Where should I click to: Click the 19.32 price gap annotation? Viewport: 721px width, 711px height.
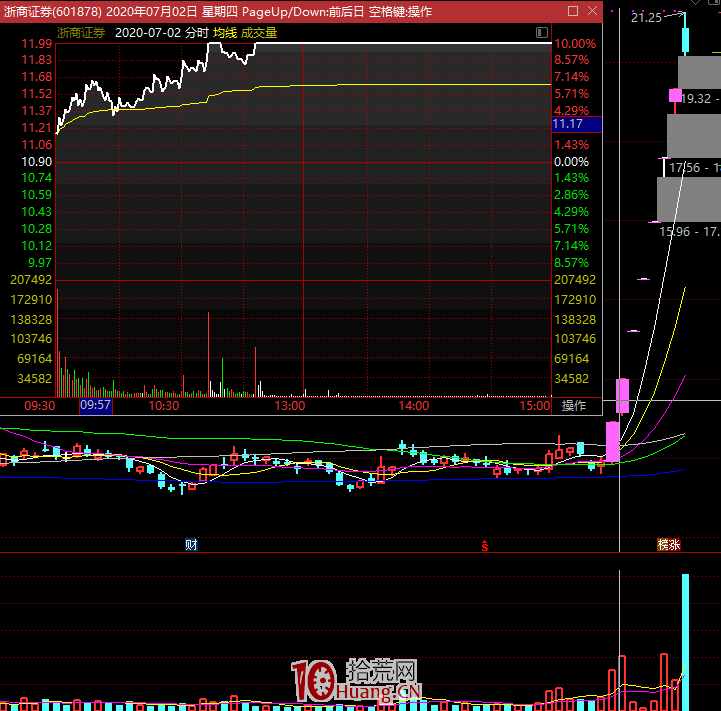click(696, 98)
